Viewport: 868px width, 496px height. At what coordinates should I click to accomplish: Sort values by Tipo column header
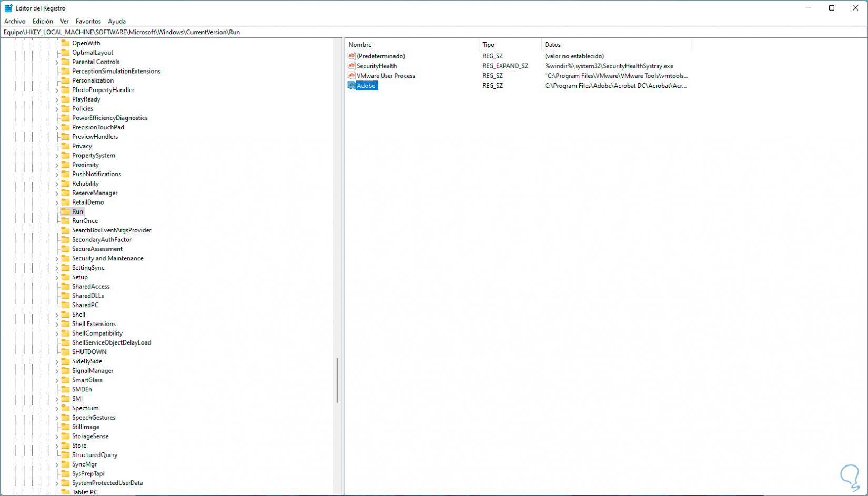coord(510,45)
